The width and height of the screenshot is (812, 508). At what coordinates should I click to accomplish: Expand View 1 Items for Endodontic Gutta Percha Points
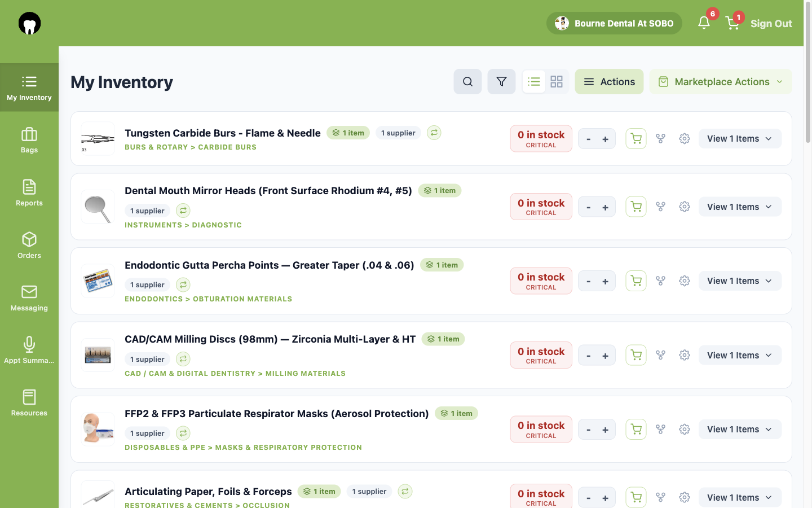(740, 281)
